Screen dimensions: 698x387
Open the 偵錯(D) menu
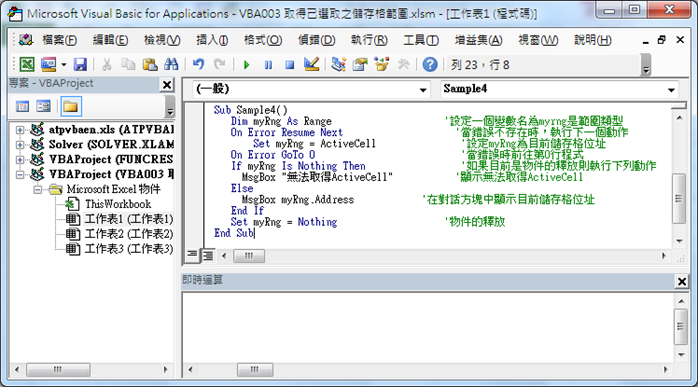316,40
